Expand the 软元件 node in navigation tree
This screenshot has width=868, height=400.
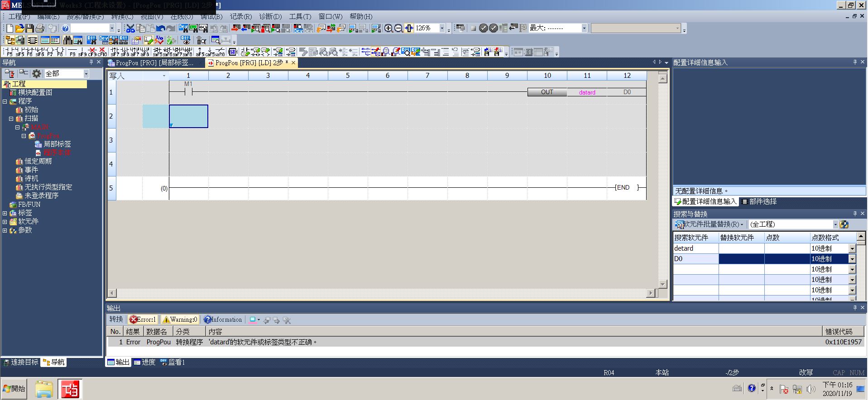(5, 222)
